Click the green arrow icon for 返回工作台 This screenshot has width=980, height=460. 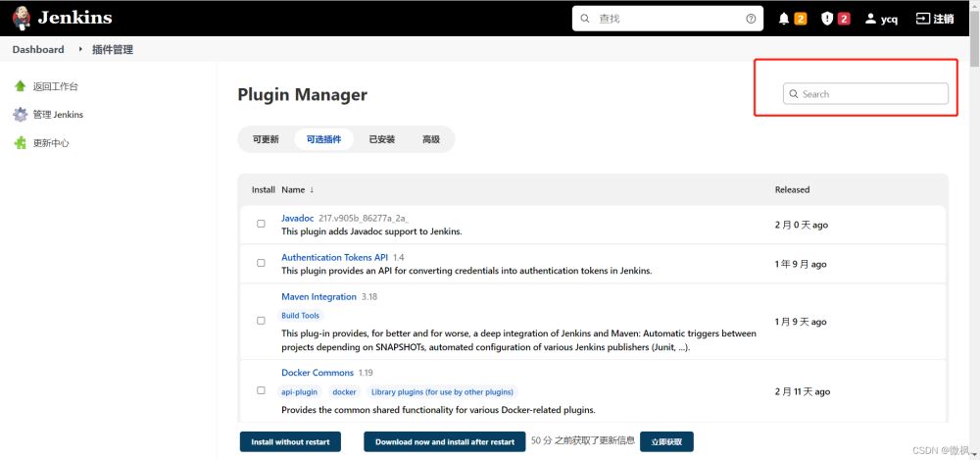click(20, 86)
